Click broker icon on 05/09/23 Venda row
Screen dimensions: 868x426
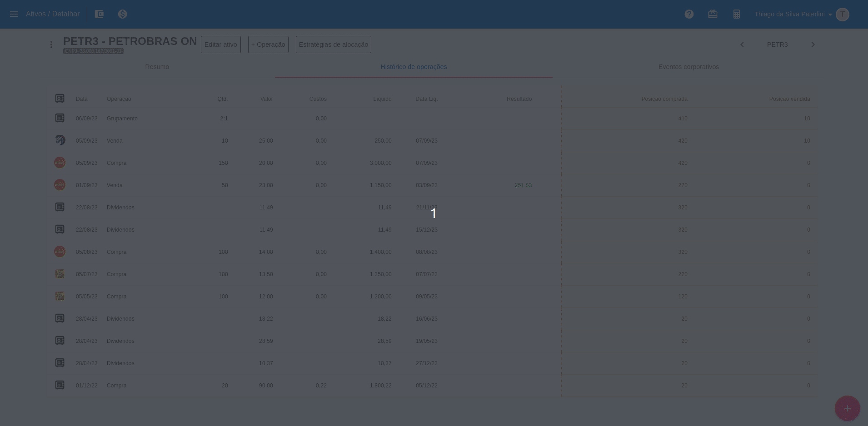tap(60, 140)
